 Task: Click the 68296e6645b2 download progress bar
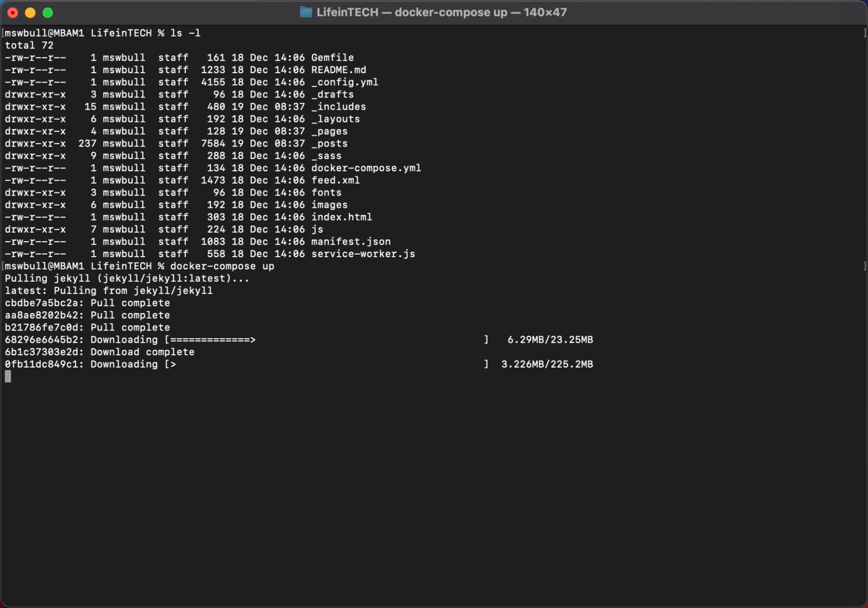[x=327, y=339]
